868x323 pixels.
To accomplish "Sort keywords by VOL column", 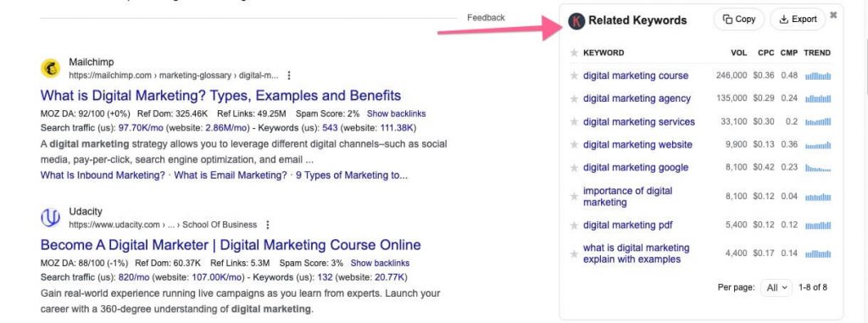I will (738, 53).
